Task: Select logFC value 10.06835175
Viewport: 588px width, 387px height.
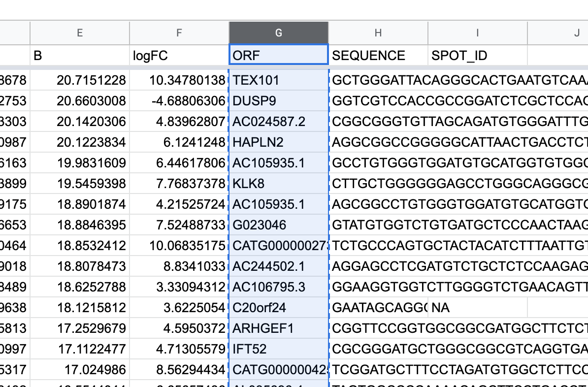Action: (x=179, y=245)
